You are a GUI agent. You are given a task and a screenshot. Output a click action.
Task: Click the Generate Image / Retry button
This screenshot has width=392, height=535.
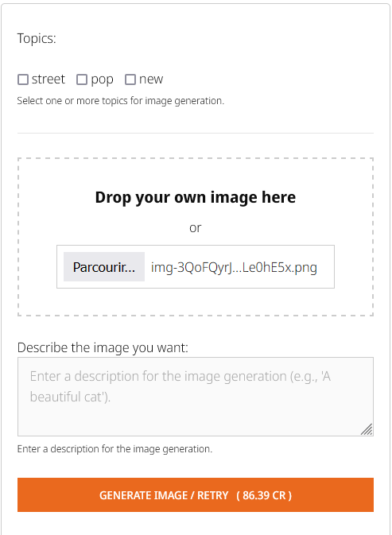click(x=196, y=494)
